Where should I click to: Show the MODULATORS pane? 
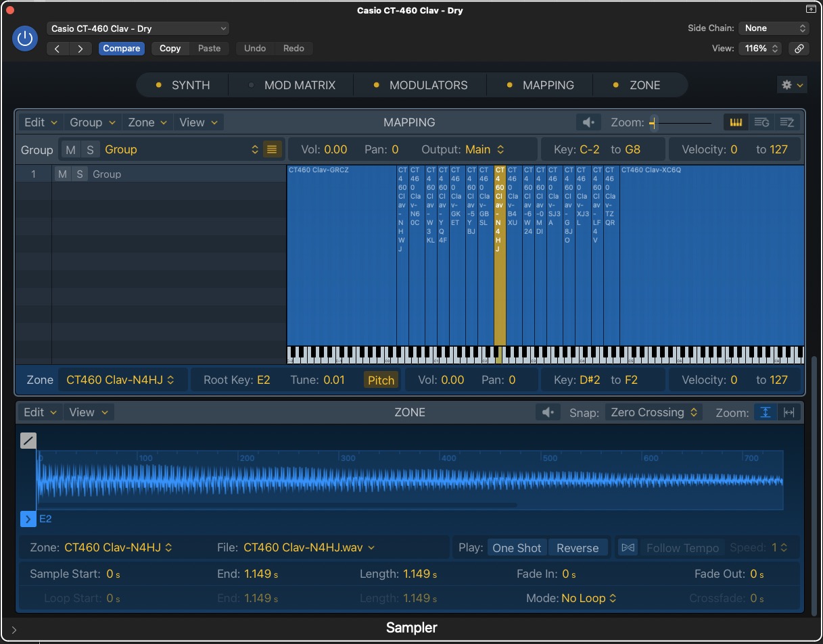click(x=421, y=85)
